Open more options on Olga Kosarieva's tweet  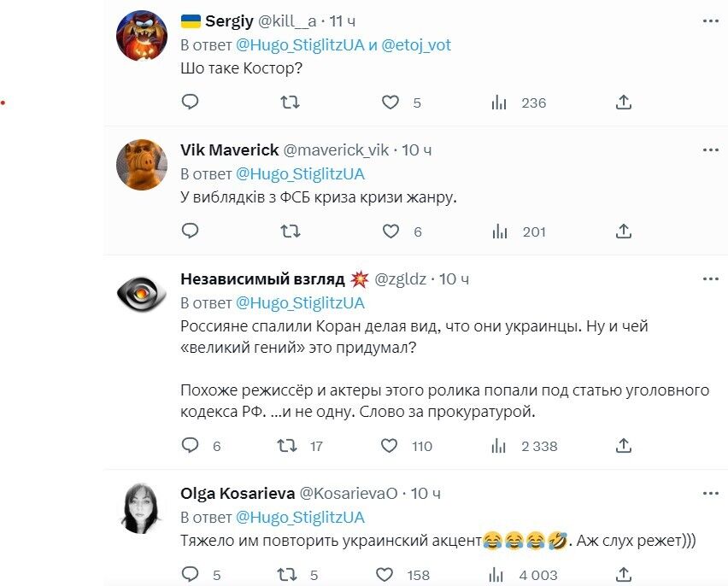coord(709,491)
